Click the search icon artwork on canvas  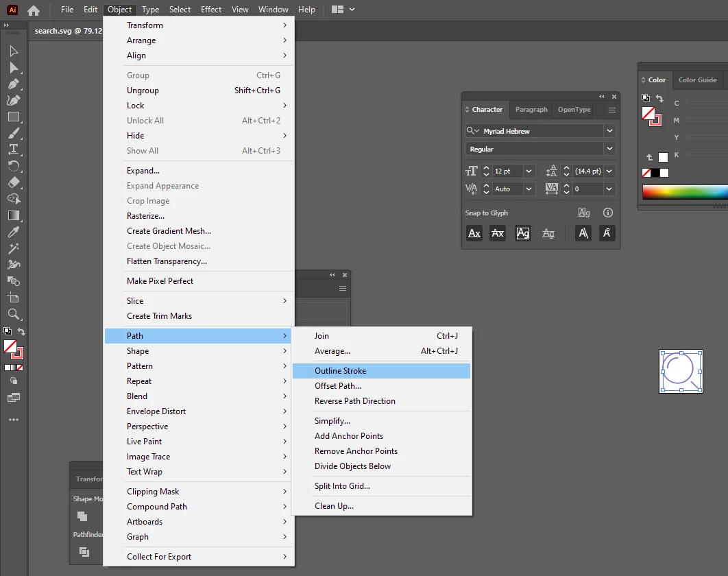tap(681, 371)
